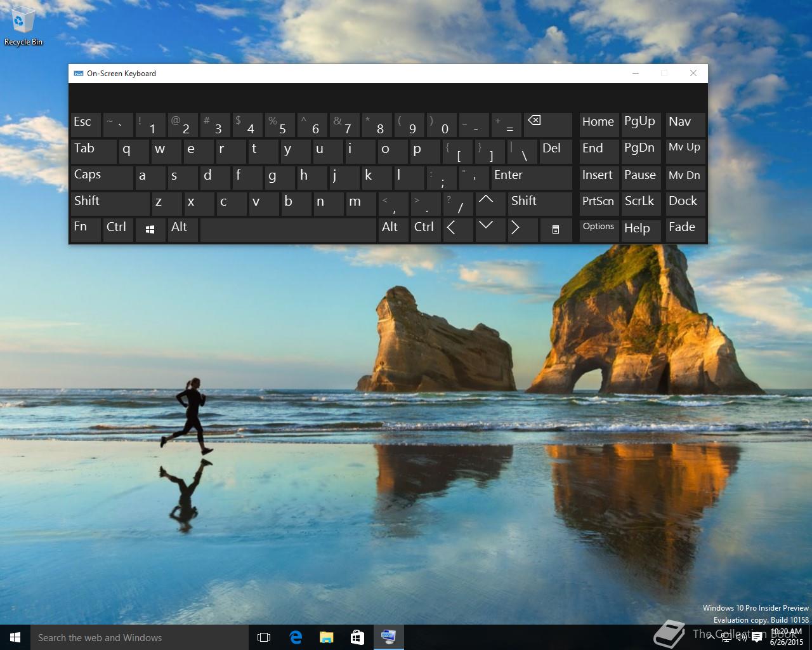The image size is (812, 650).
Task: Click the up arrow key
Action: coord(490,204)
